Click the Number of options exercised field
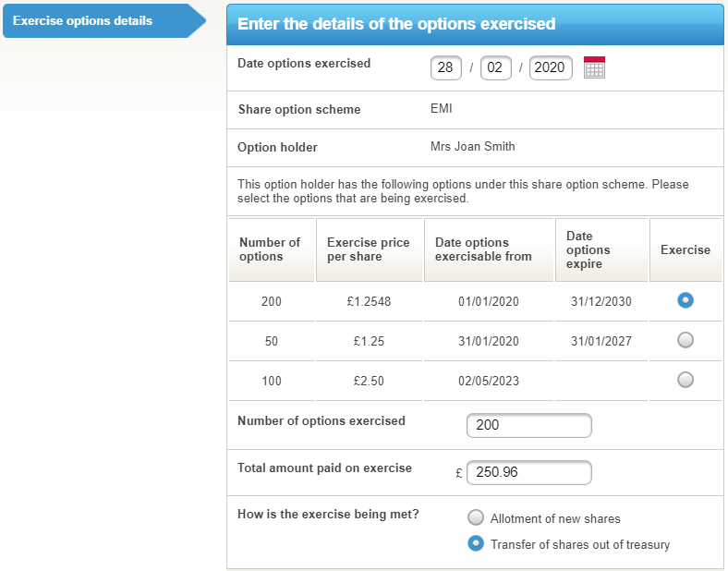Image resolution: width=728 pixels, height=571 pixels. (x=528, y=426)
